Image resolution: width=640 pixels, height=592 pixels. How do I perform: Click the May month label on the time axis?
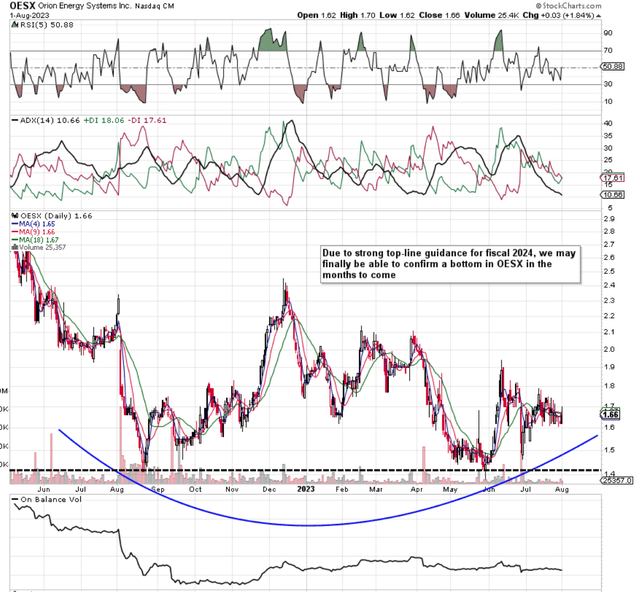pyautogui.click(x=450, y=489)
